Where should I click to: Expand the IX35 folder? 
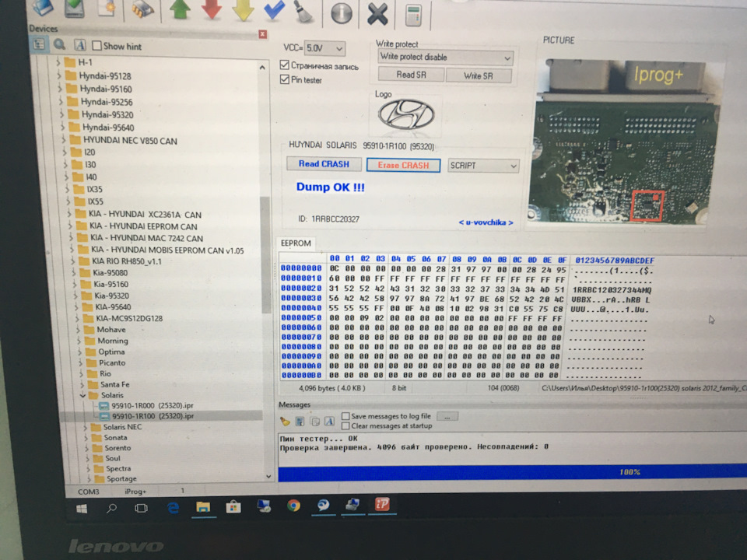click(x=67, y=189)
